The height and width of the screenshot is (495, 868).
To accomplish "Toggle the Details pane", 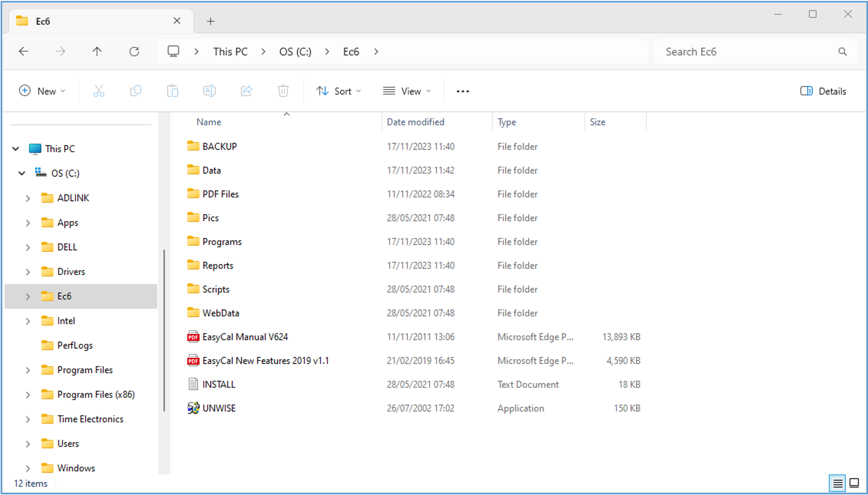I will [823, 91].
